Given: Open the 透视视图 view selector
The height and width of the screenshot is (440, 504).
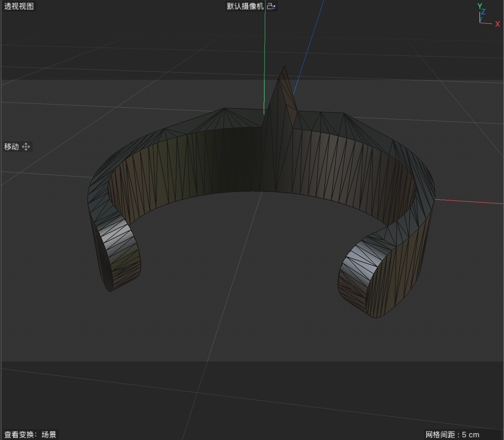Looking at the screenshot, I should point(19,5).
